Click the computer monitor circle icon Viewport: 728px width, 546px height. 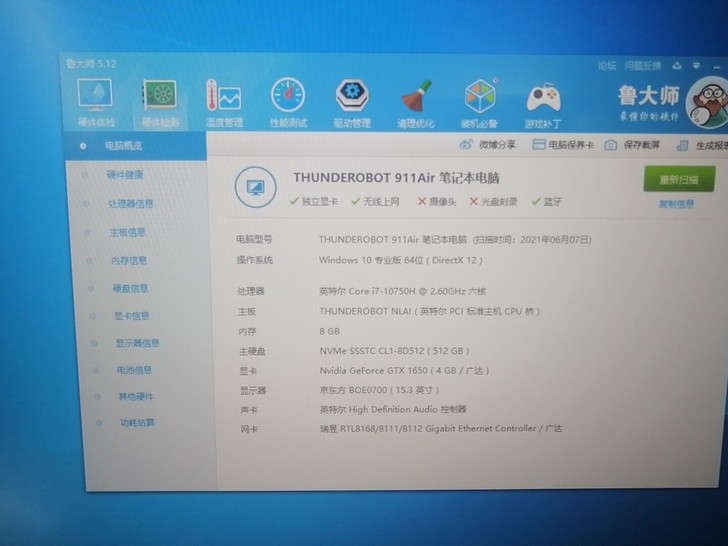click(255, 188)
